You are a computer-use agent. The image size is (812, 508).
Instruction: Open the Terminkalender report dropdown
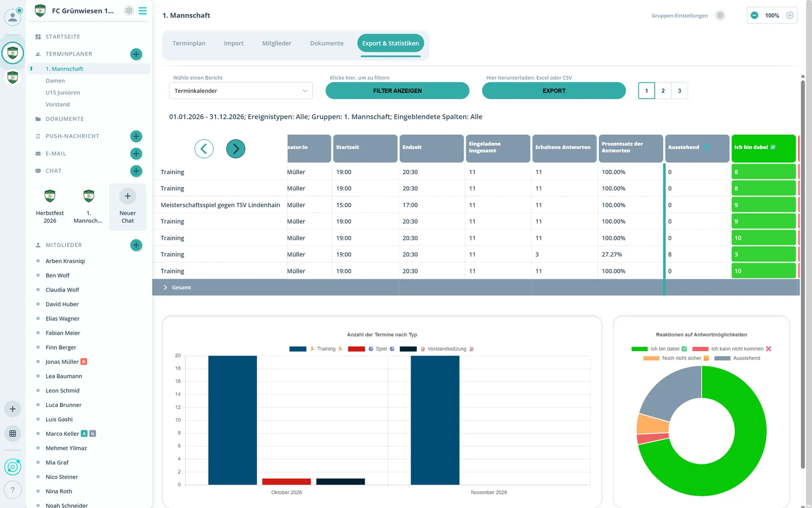pos(241,91)
